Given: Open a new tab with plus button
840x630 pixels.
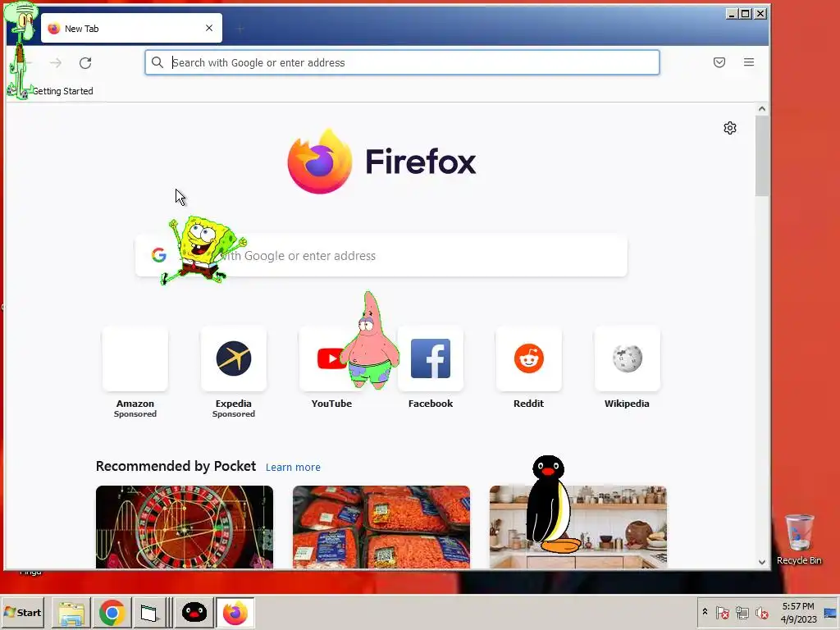Looking at the screenshot, I should pyautogui.click(x=240, y=29).
